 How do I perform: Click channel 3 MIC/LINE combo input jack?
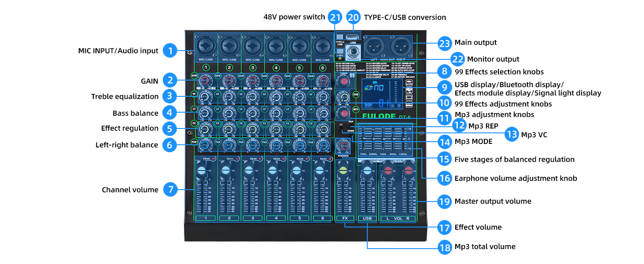coord(252,46)
